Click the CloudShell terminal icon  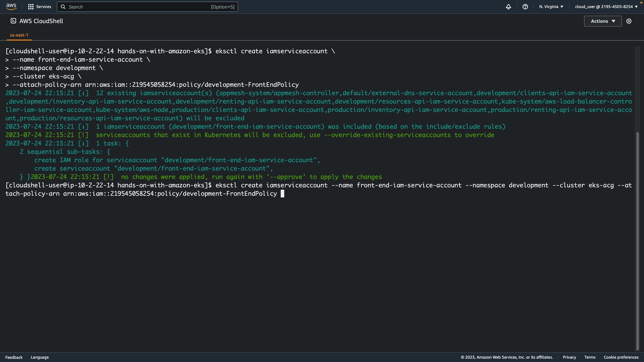click(13, 21)
